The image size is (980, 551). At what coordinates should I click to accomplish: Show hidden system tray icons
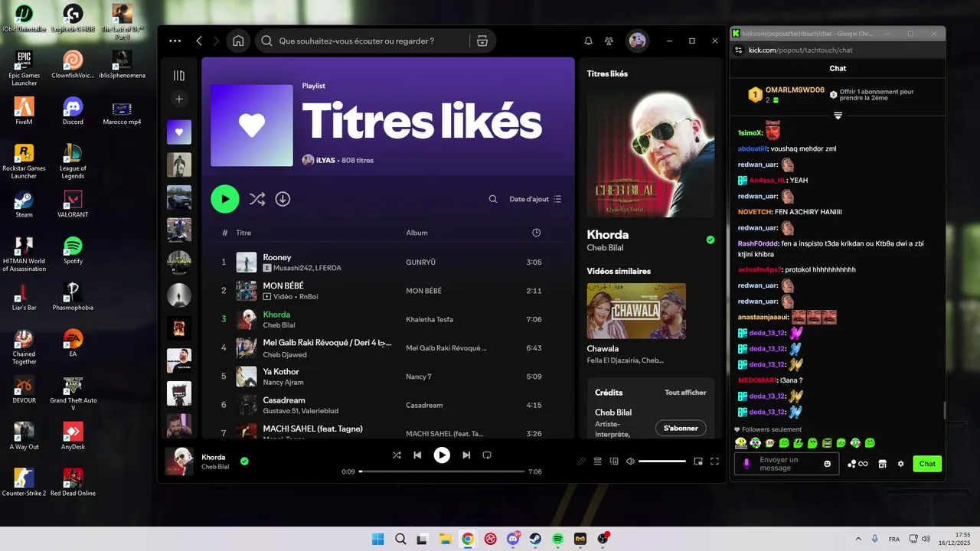(x=857, y=539)
